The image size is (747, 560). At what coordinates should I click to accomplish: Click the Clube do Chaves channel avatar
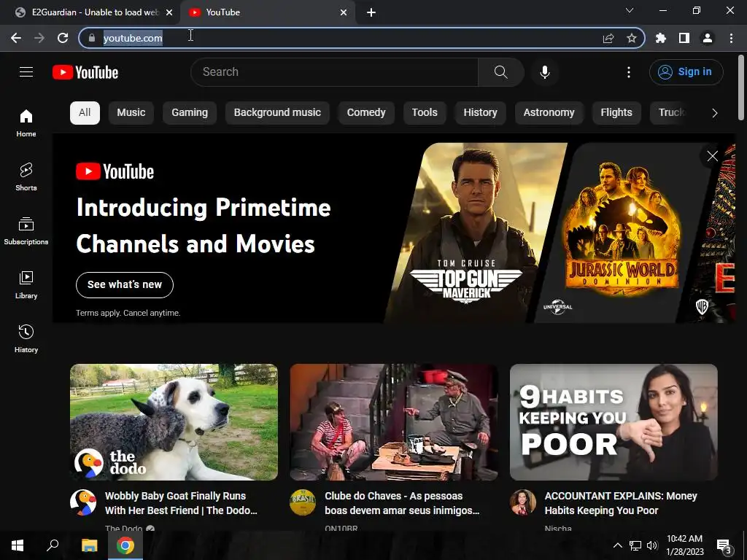303,503
